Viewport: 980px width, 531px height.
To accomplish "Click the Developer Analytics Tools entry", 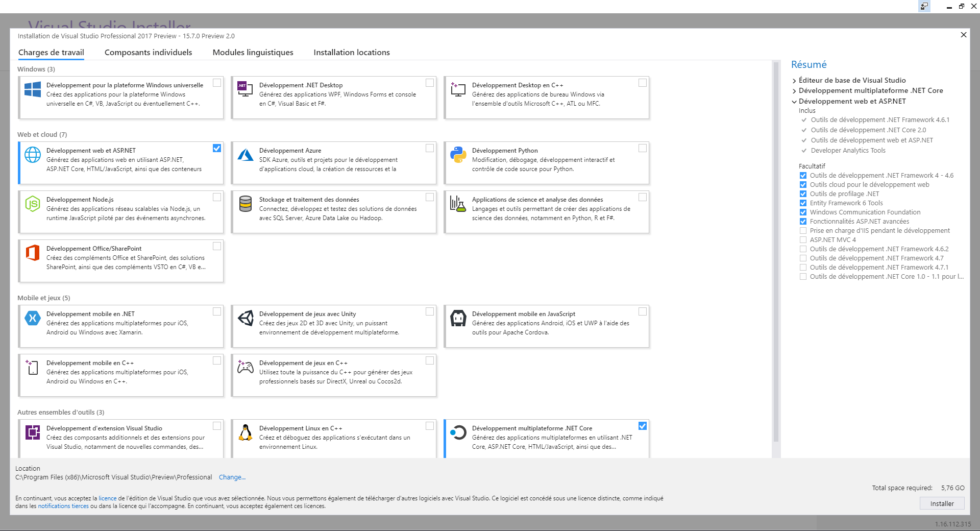I will click(x=848, y=151).
